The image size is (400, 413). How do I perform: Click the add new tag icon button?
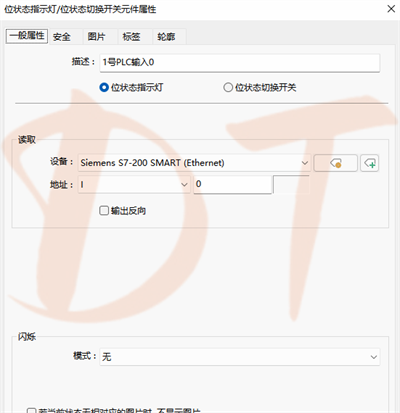[370, 163]
